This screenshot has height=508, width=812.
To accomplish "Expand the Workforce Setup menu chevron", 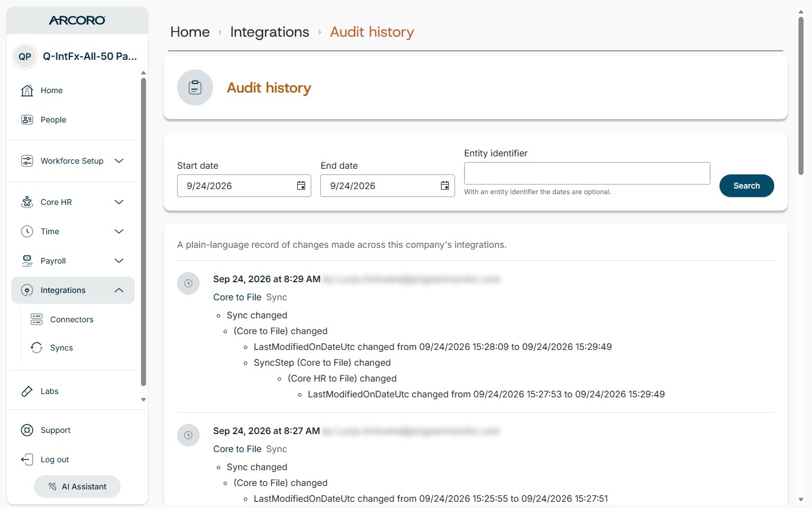I will point(119,161).
